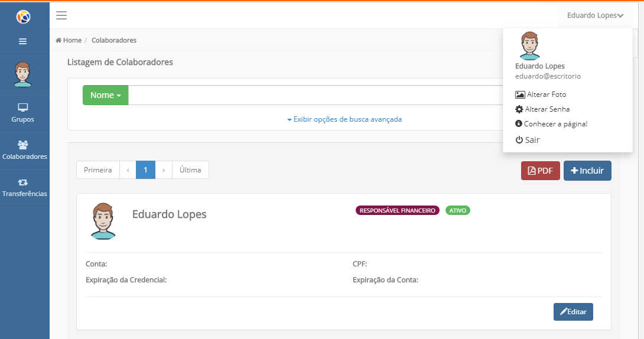Click the top bar hamburger menu icon
Screen dimensions: 644x339
(61, 15)
